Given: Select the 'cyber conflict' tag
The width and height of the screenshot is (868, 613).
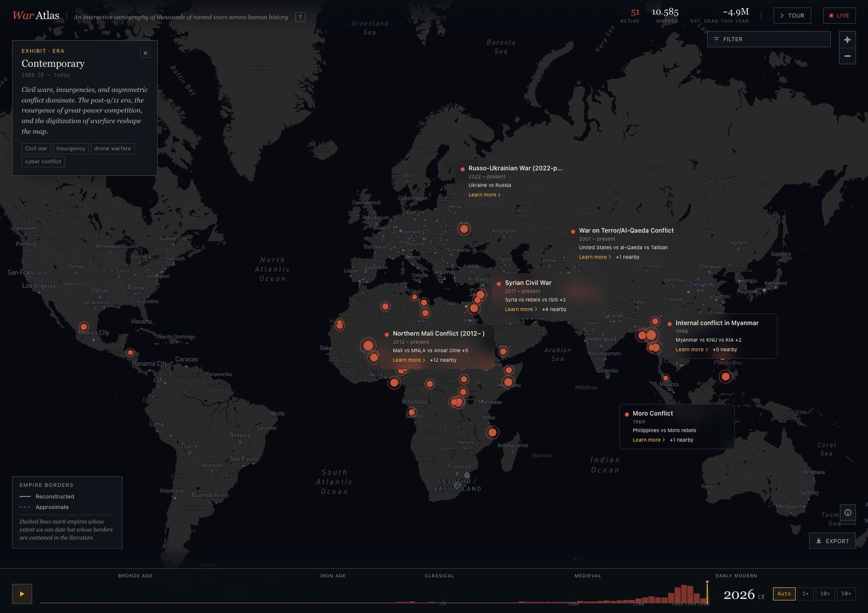Looking at the screenshot, I should pos(43,162).
